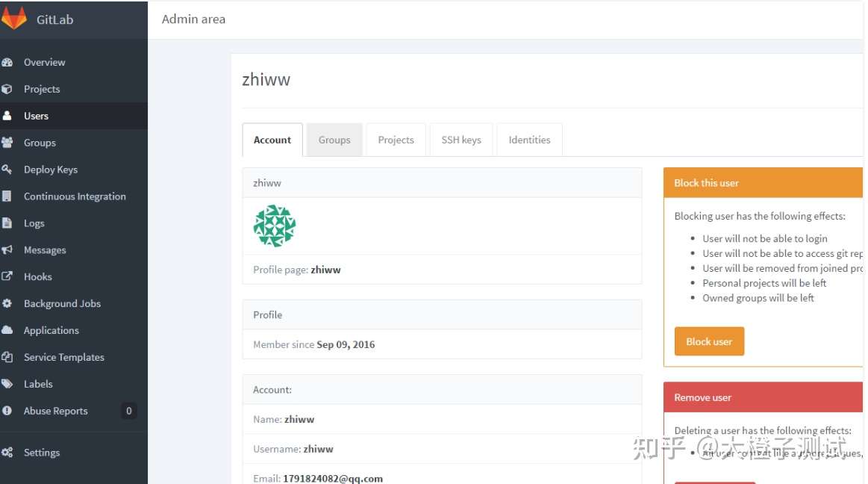Click the orange Block user button
Screen dimensions: 868x484
point(709,341)
